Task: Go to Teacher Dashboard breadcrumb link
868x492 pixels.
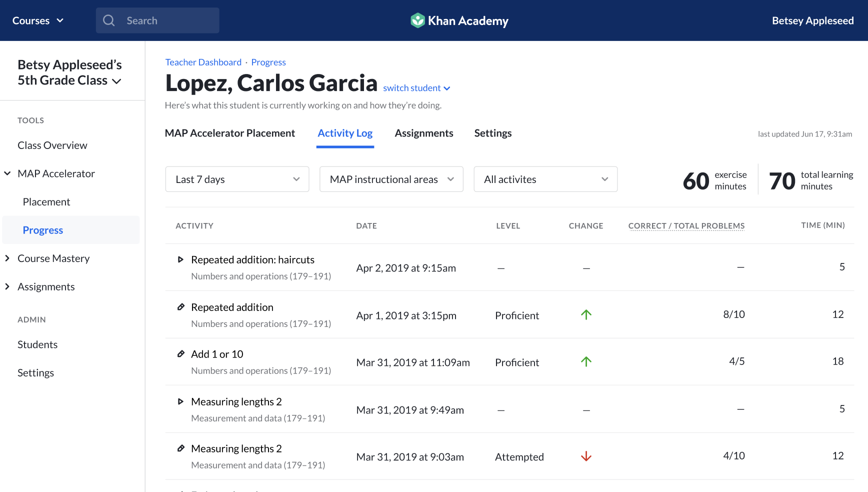Action: coord(203,62)
